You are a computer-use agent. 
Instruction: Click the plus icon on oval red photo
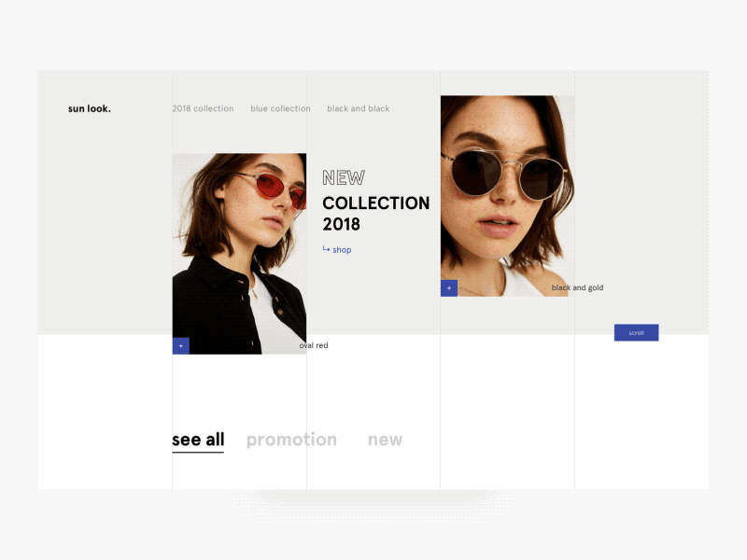[180, 345]
